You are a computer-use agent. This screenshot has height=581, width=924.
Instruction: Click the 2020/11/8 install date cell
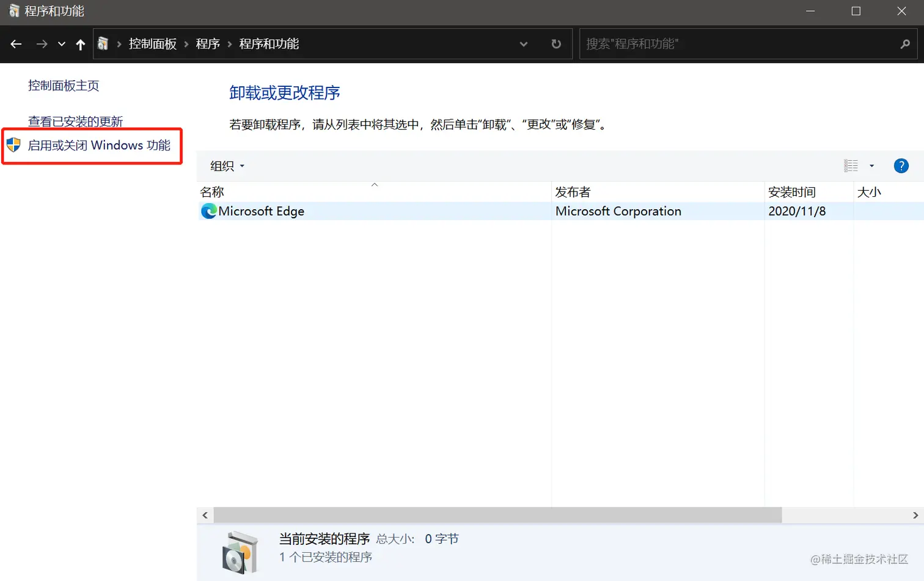(797, 211)
